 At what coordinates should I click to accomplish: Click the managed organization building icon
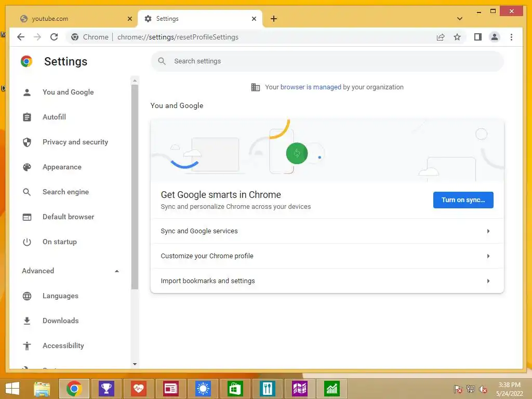click(x=256, y=87)
